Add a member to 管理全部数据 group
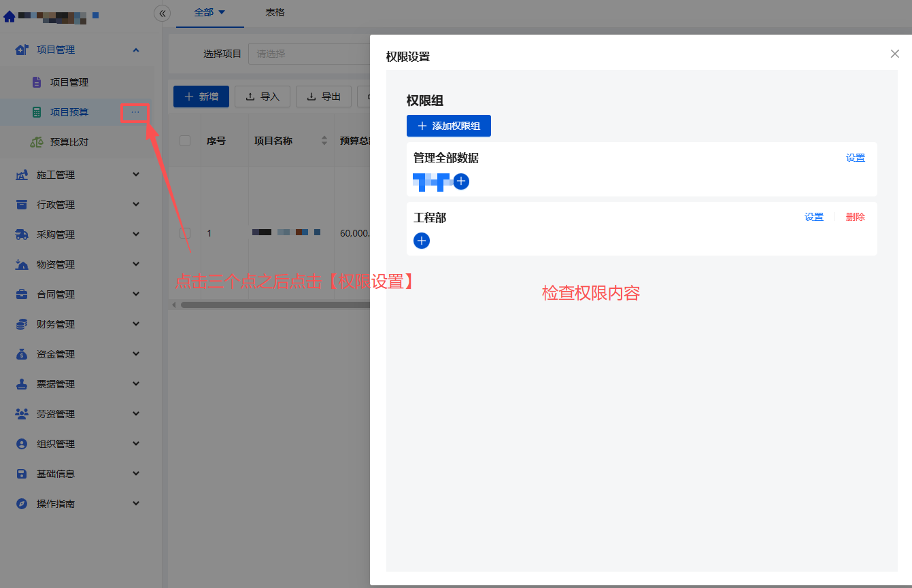 (461, 181)
